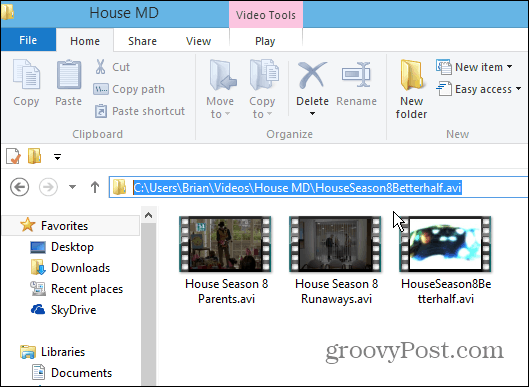Click the Back arrow navigation button

(20, 187)
